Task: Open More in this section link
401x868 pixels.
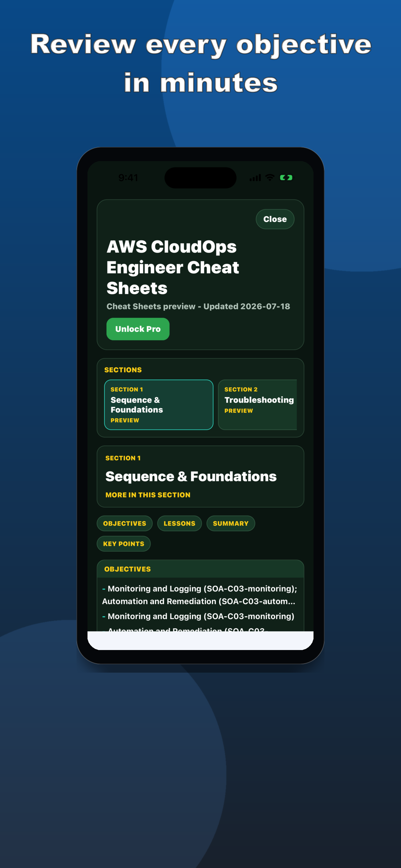Action: click(x=148, y=495)
